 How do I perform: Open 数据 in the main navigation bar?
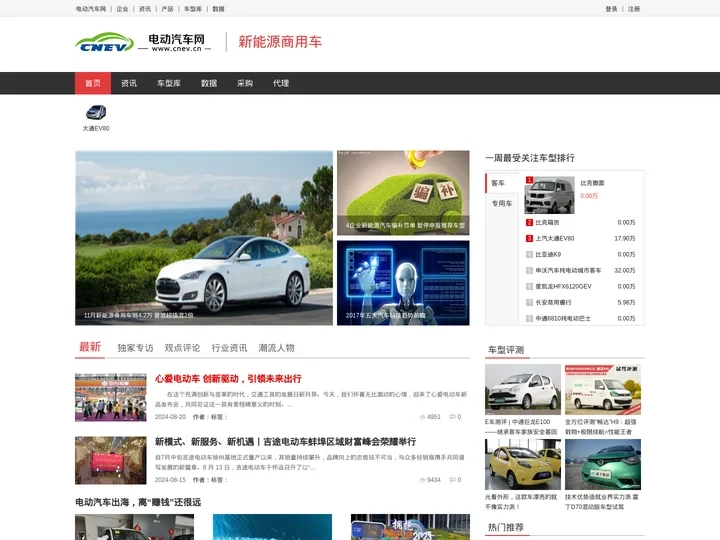coord(209,83)
